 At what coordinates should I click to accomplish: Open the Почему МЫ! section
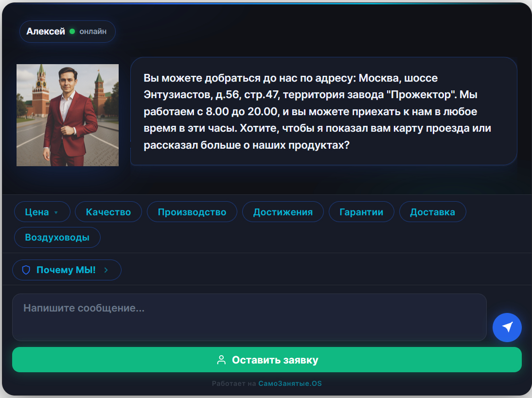pos(67,270)
